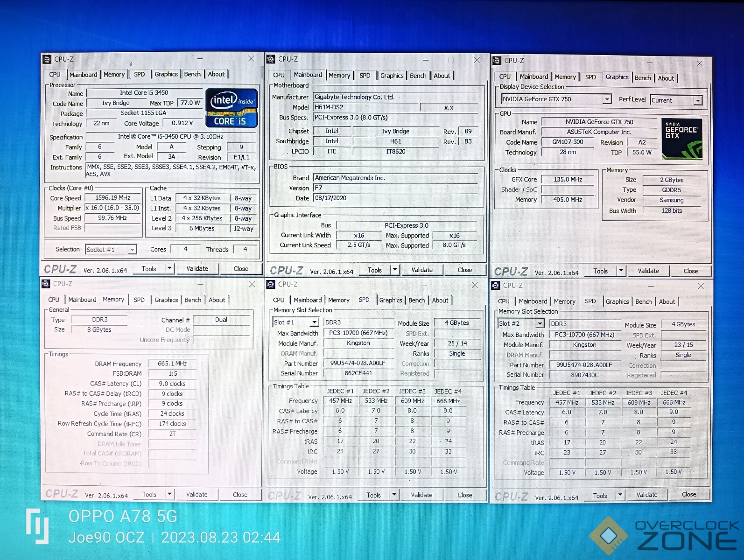Click CPU-Z app icon in Graphics window title bar
This screenshot has height=560, width=744.
click(x=497, y=60)
